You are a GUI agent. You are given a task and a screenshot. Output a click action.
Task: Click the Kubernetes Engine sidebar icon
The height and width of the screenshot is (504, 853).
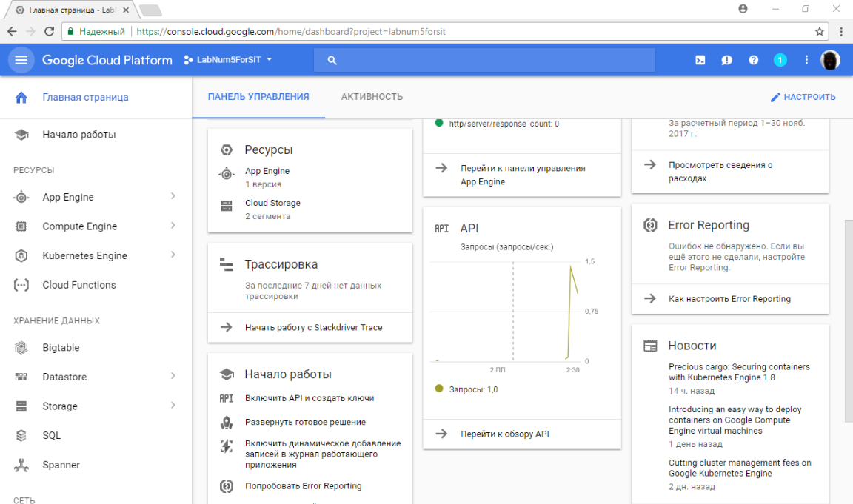coord(21,255)
